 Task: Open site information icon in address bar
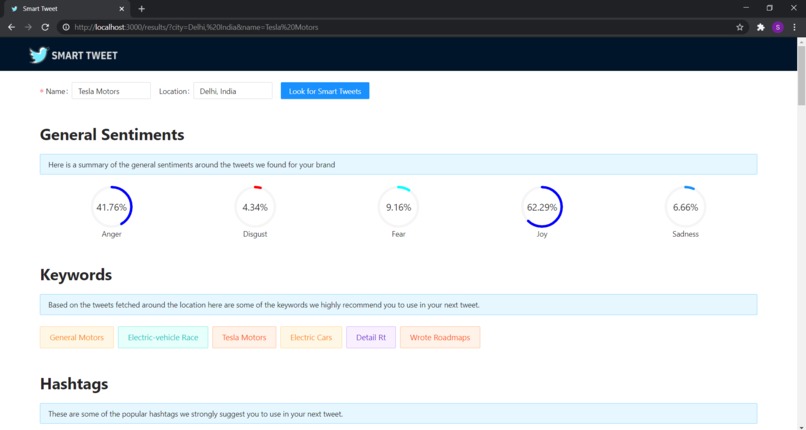(66, 27)
